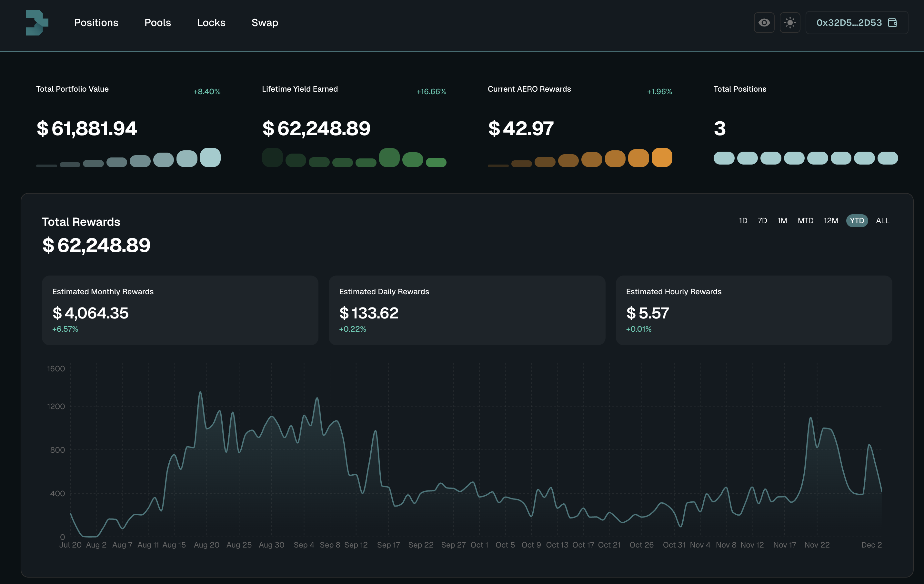The image size is (924, 584).
Task: Open the Swap page
Action: coord(264,23)
